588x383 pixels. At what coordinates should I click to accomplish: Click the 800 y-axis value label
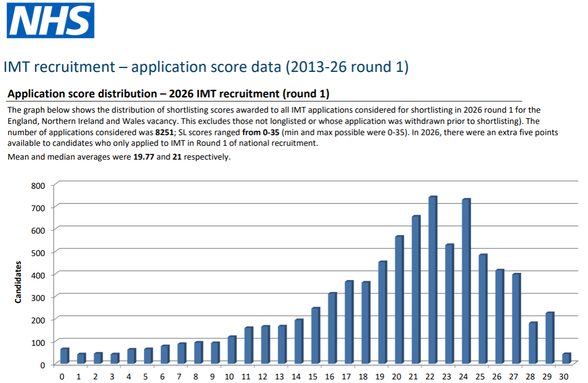(x=38, y=185)
